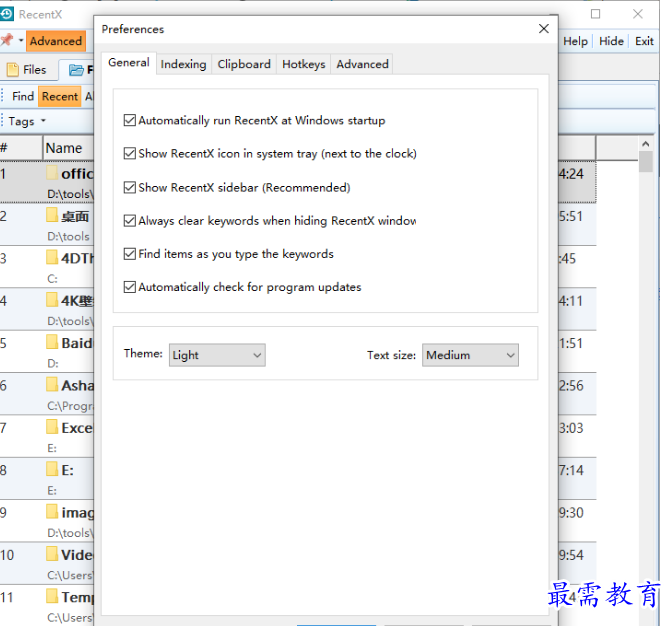This screenshot has height=626, width=669.
Task: Uncheck always clear keywords when hiding window
Action: pos(130,221)
